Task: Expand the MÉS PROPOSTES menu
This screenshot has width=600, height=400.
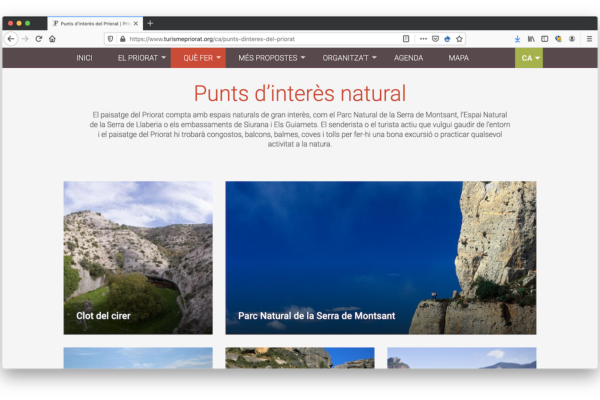Action: tap(272, 58)
